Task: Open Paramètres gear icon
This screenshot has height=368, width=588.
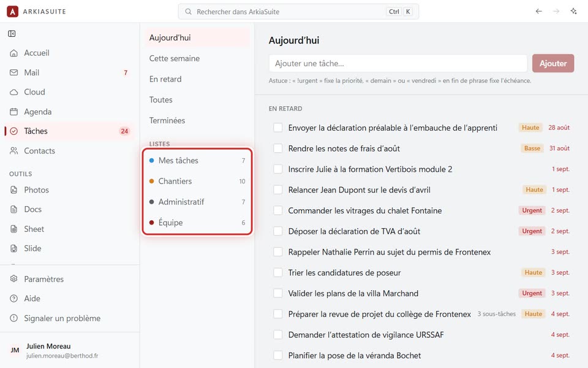Action: coord(14,279)
